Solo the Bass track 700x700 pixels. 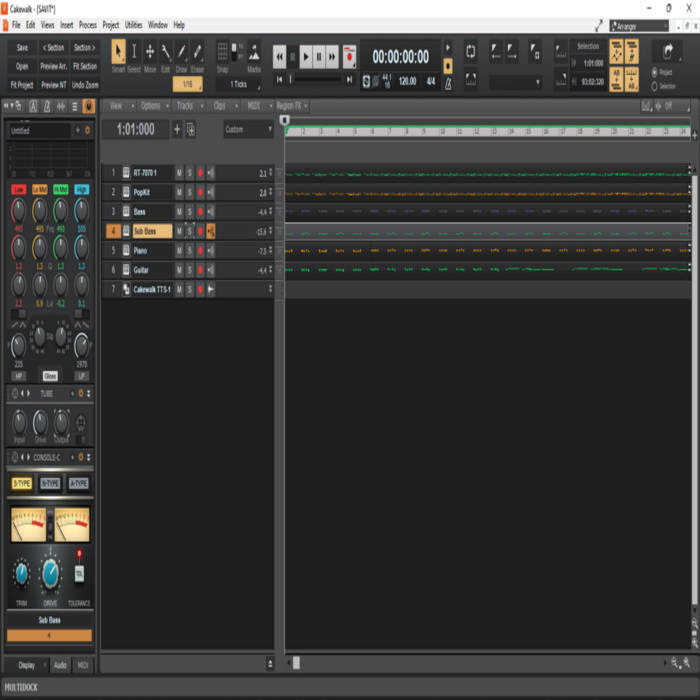pyautogui.click(x=189, y=212)
